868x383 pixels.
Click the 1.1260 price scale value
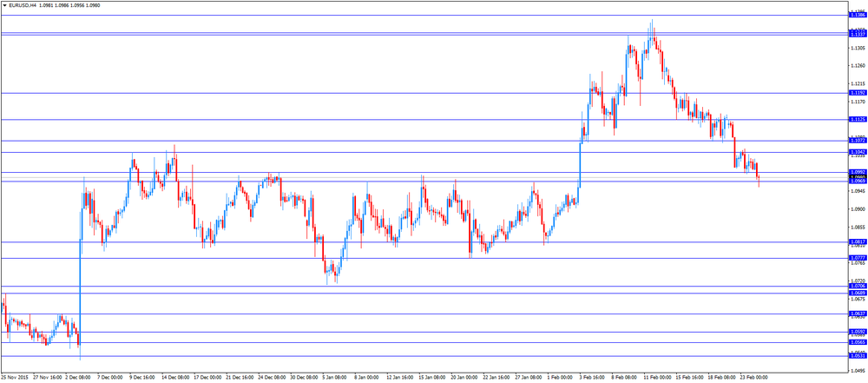coord(858,66)
